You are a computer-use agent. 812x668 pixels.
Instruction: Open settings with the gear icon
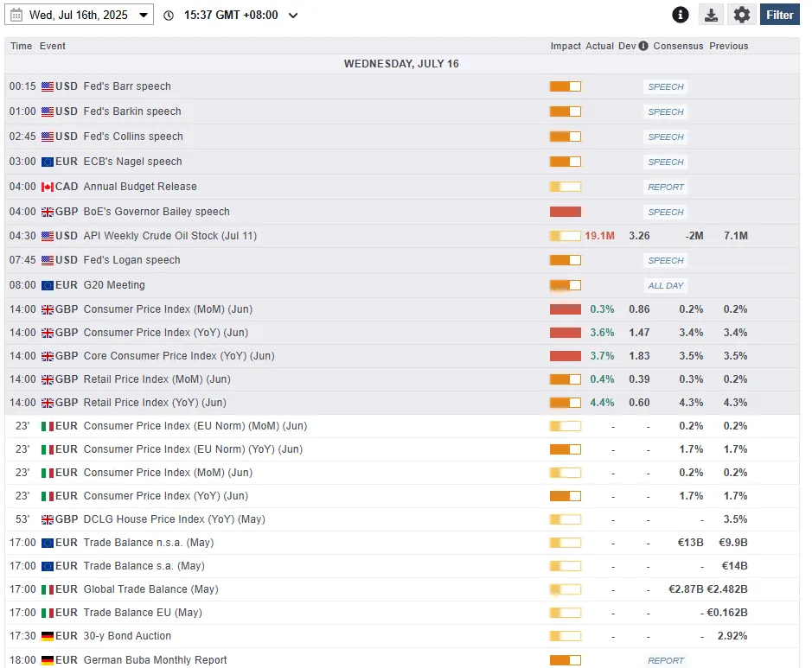tap(742, 15)
